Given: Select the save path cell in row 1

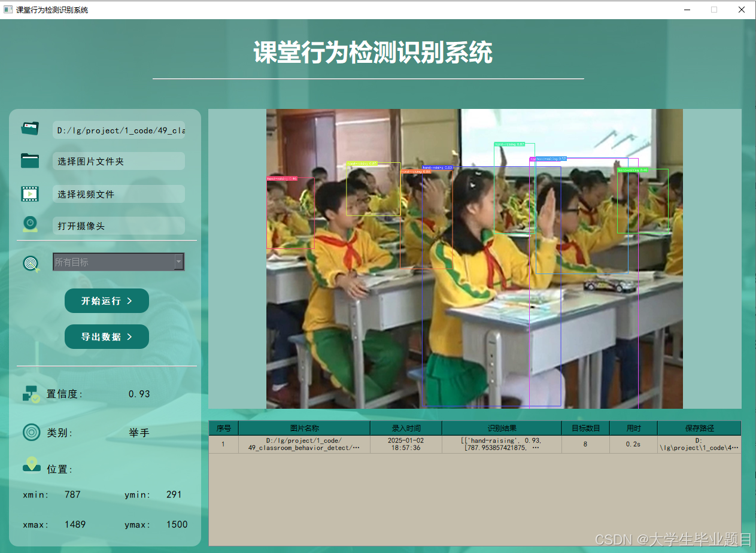Looking at the screenshot, I should (699, 444).
